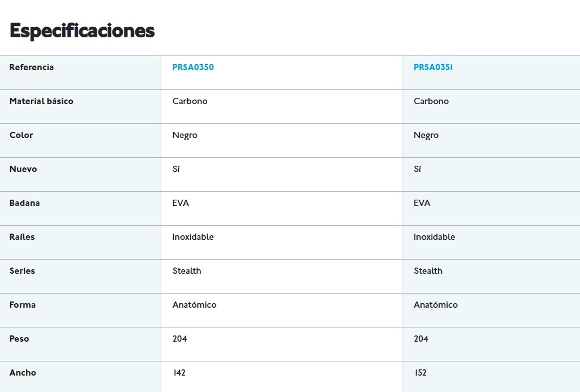The height and width of the screenshot is (392, 580).
Task: Click the 142 width value
Action: pyautogui.click(x=179, y=373)
